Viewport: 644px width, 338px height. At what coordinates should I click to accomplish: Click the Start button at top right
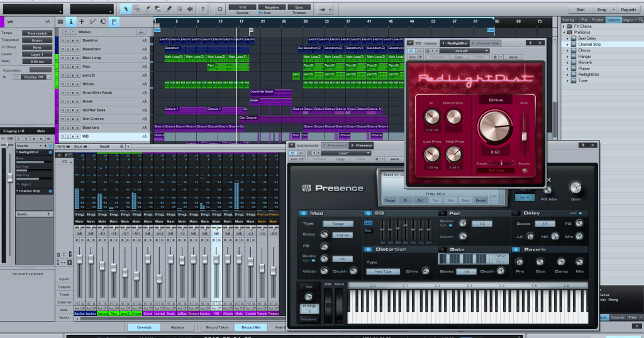click(580, 9)
